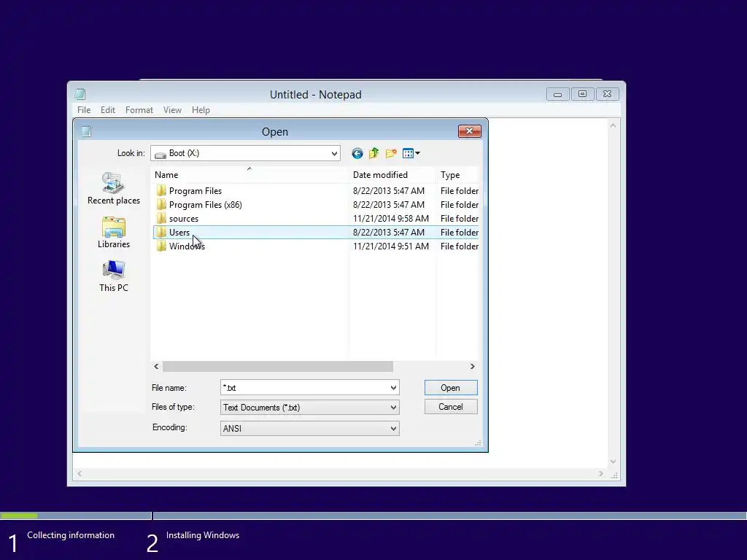Viewport: 747px width, 560px height.
Task: Open the File menu in Notepad
Action: click(x=84, y=110)
